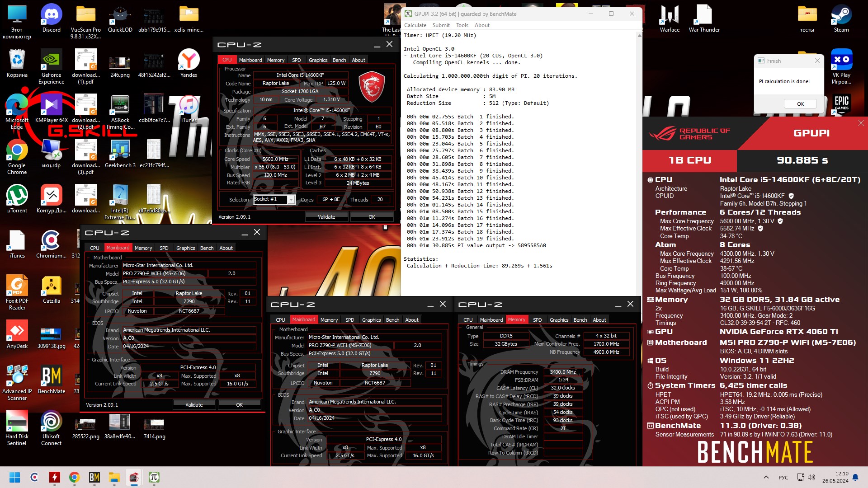Screen dimensions: 868x488
Task: Click BenchMate icon in taskbar
Action: [94, 477]
